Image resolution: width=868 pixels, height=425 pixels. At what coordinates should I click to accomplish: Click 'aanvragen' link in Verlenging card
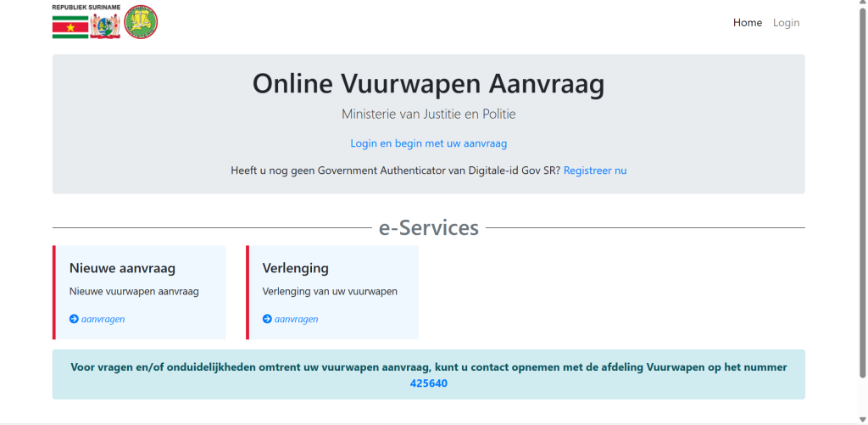tap(296, 319)
